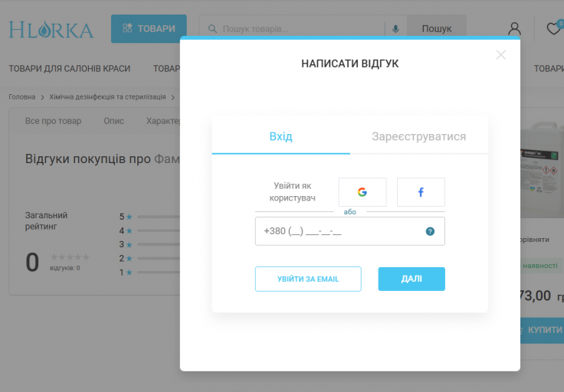Click the overall rating stars under Загальний рейтинг
The image size is (564, 392).
(70, 257)
